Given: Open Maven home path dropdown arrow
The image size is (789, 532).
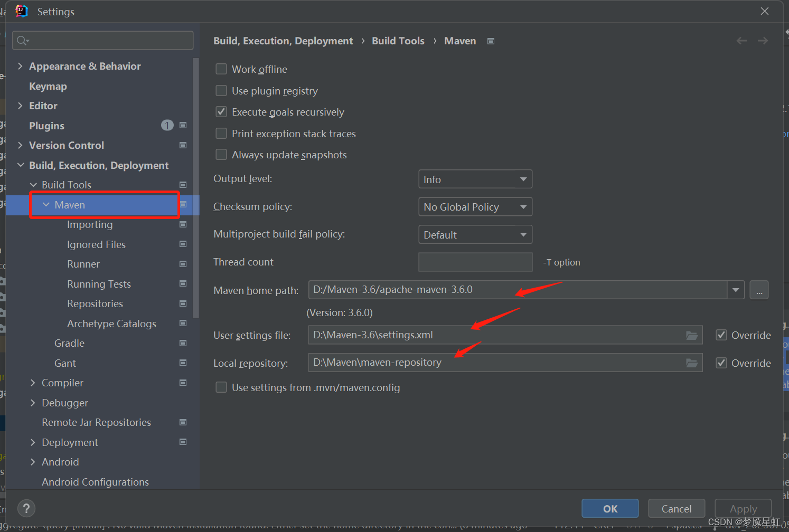Looking at the screenshot, I should point(736,290).
